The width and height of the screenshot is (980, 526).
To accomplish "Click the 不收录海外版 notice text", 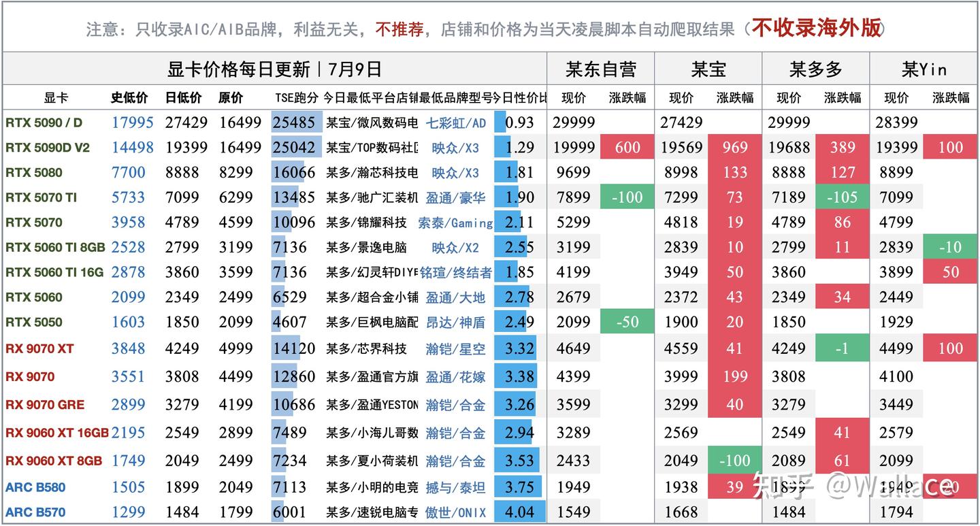I will click(x=815, y=28).
